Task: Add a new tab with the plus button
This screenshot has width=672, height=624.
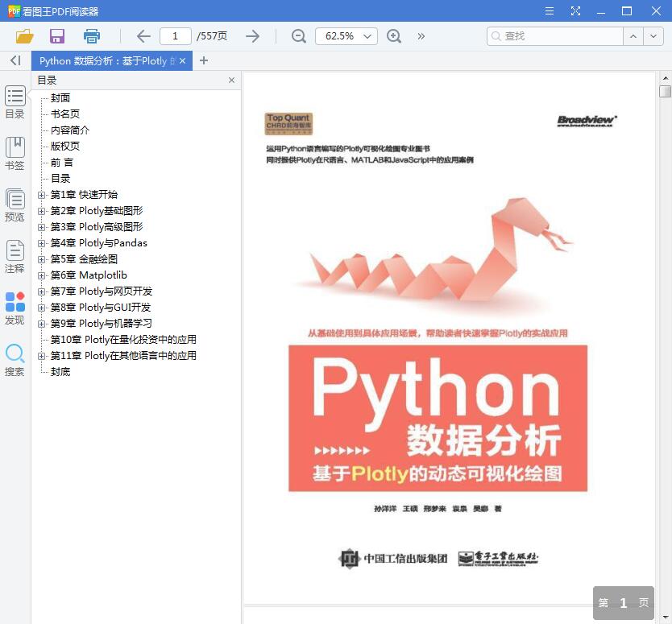Action: click(x=204, y=60)
